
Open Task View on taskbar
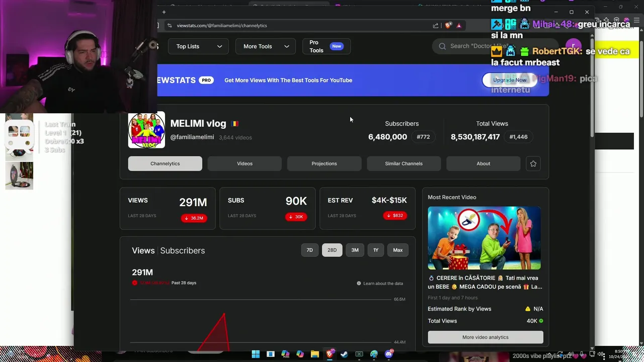pos(270,354)
